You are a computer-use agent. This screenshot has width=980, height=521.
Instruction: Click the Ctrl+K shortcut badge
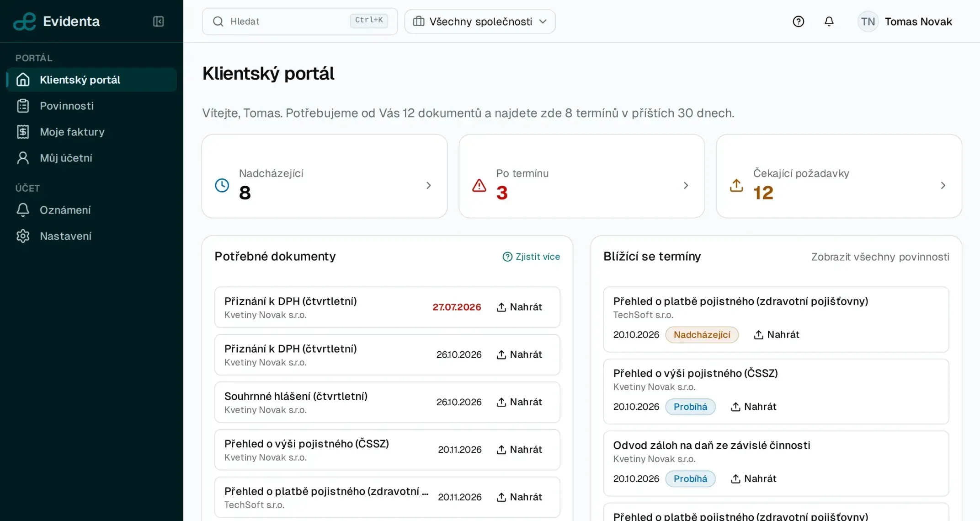pyautogui.click(x=368, y=21)
